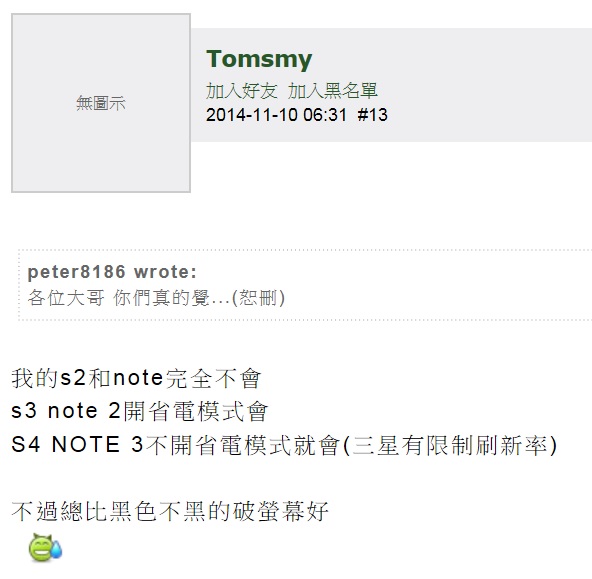Click the parenthetical 三星有限制刷新率

click(x=450, y=445)
